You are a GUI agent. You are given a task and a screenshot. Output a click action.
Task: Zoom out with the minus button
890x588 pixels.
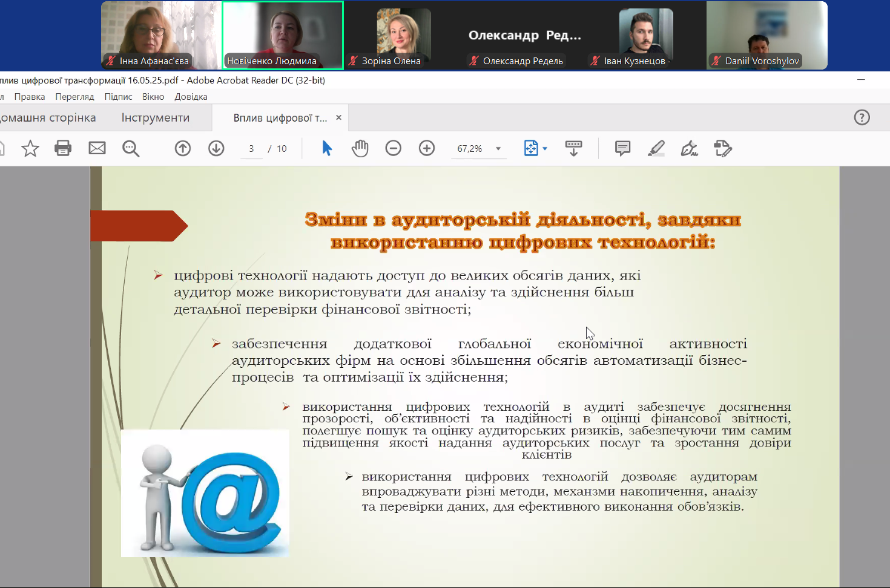click(x=394, y=148)
